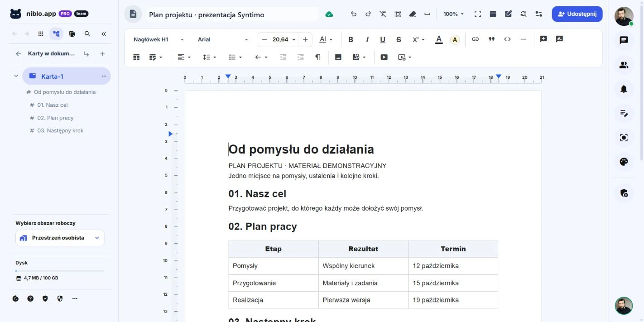This screenshot has height=322, width=644.
Task: Insert a code block
Action: pos(507,39)
